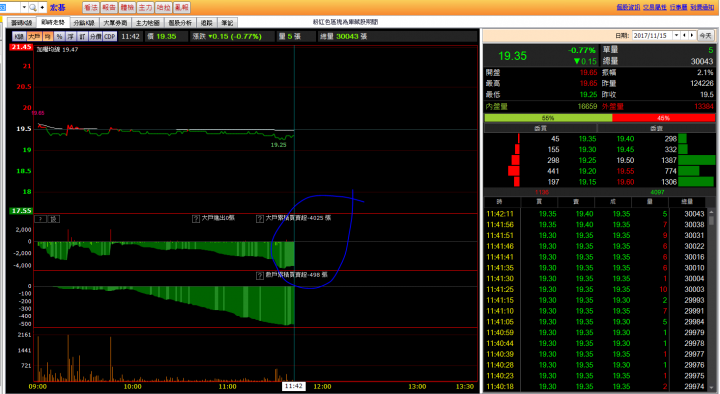Click the 行事曆 link

678,7
